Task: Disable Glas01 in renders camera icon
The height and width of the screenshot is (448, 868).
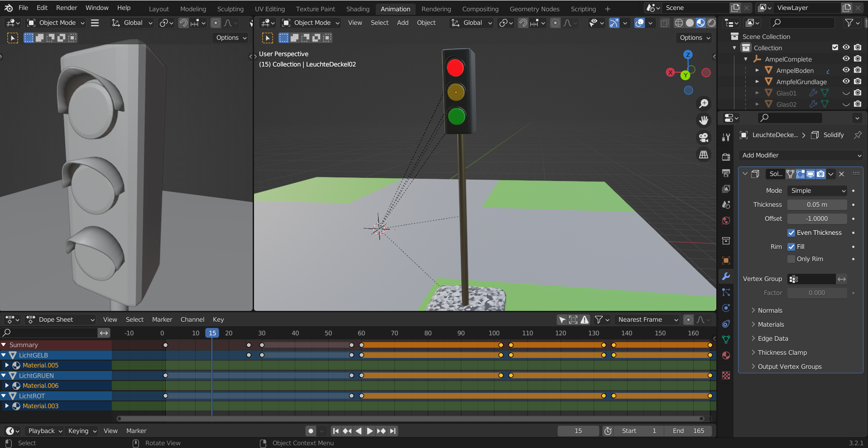Action: click(858, 93)
